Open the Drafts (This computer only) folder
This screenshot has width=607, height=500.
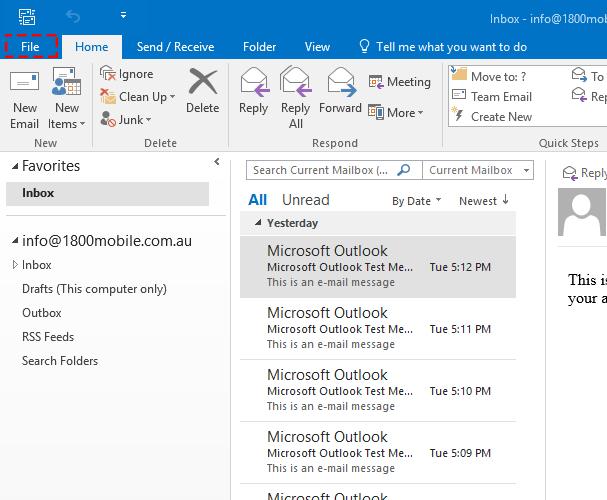[x=94, y=289]
